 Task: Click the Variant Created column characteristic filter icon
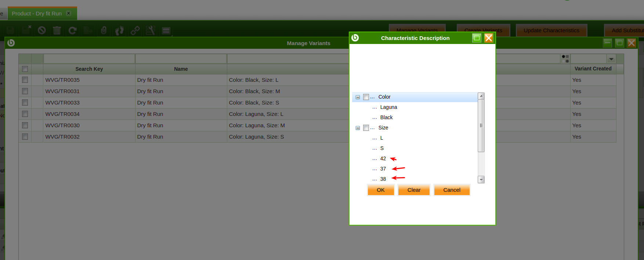point(565,59)
